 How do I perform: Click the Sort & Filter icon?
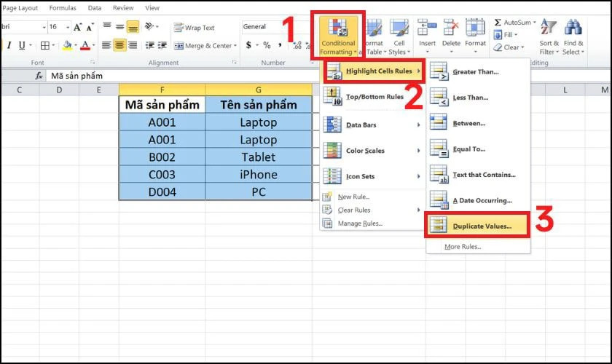pos(549,36)
